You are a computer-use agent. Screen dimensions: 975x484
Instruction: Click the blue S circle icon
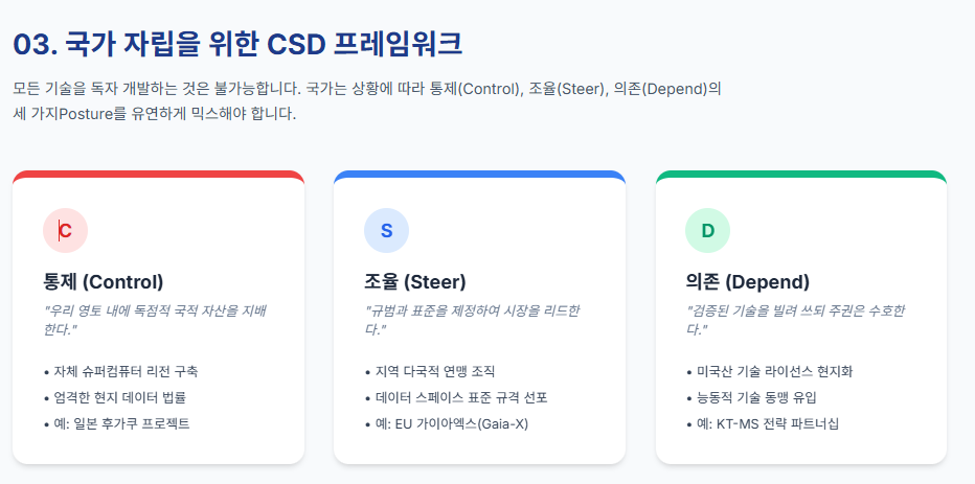pos(386,230)
